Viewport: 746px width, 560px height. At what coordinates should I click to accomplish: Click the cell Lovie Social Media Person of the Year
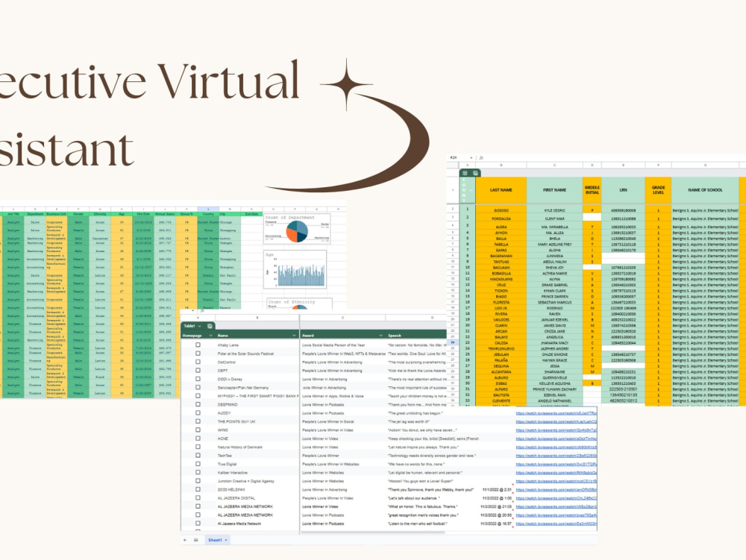pyautogui.click(x=343, y=345)
